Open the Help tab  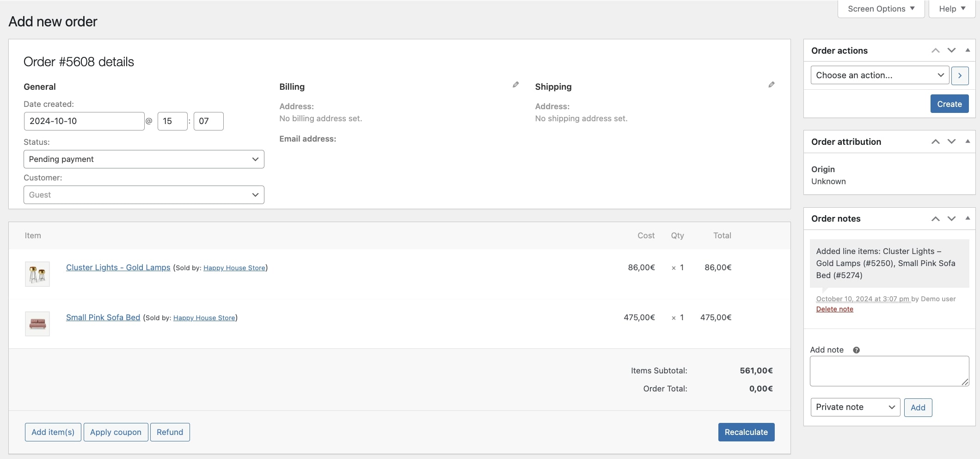coord(952,9)
